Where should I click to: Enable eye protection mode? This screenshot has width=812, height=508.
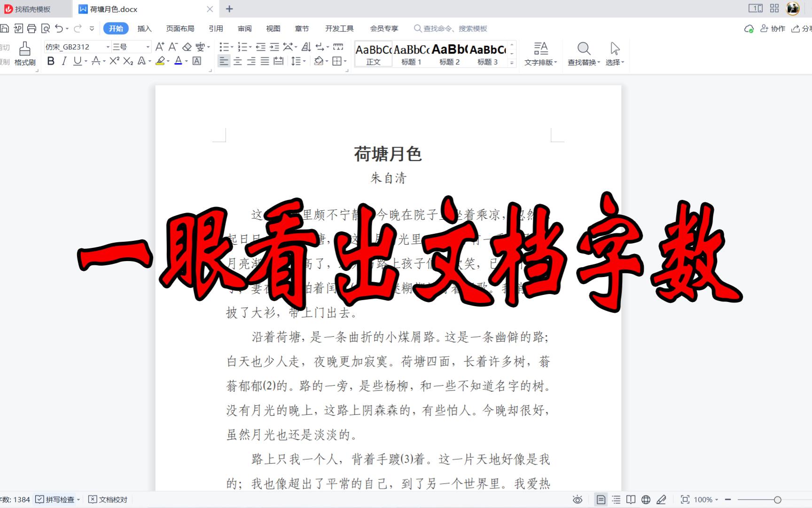pyautogui.click(x=578, y=500)
